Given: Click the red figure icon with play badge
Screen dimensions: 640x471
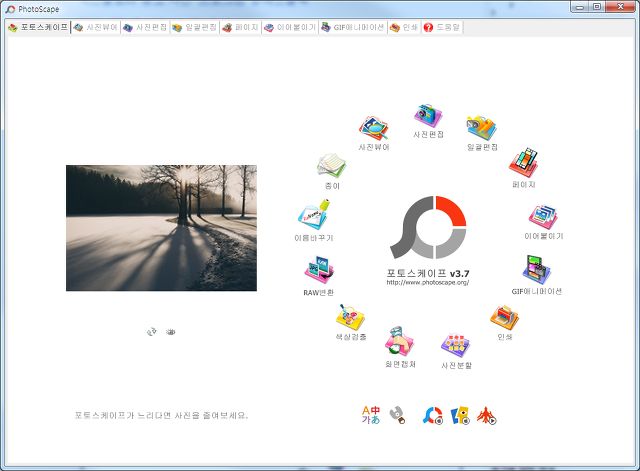Looking at the screenshot, I should pos(487,415).
